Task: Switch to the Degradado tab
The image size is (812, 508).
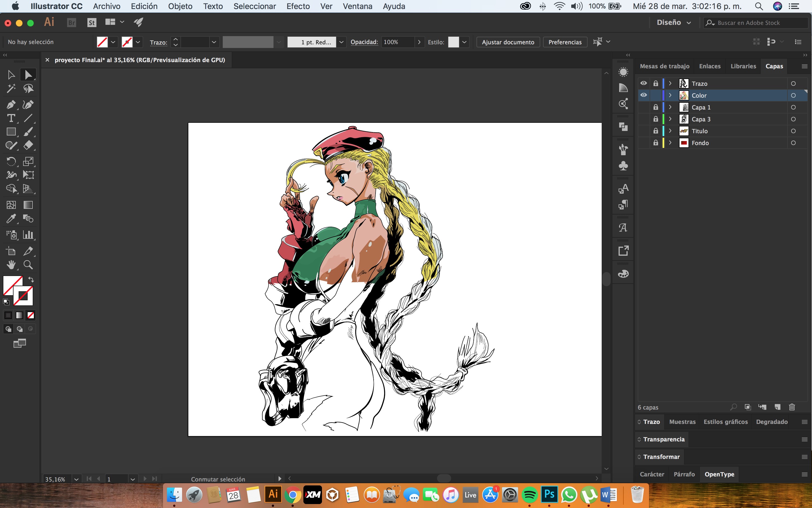Action: (772, 422)
